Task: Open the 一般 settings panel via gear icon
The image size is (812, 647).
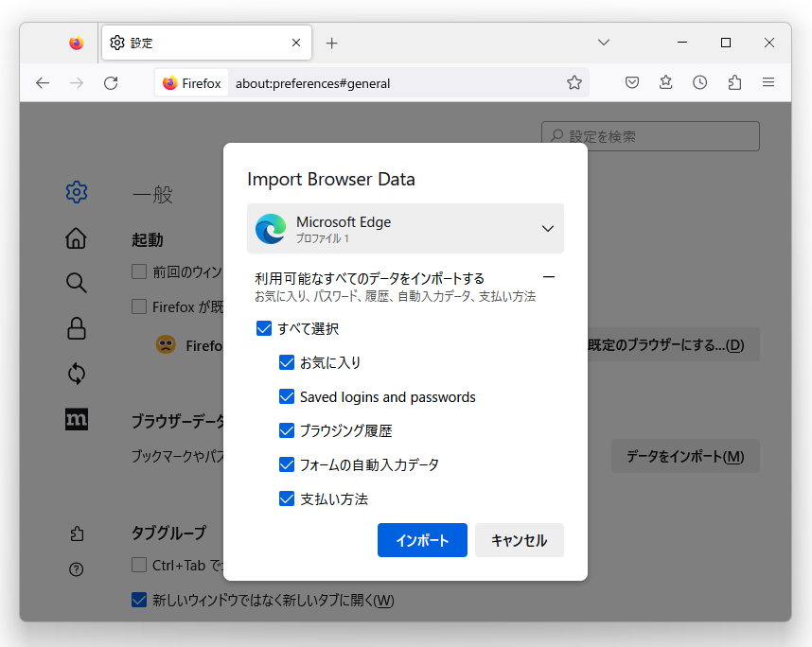Action: [77, 192]
